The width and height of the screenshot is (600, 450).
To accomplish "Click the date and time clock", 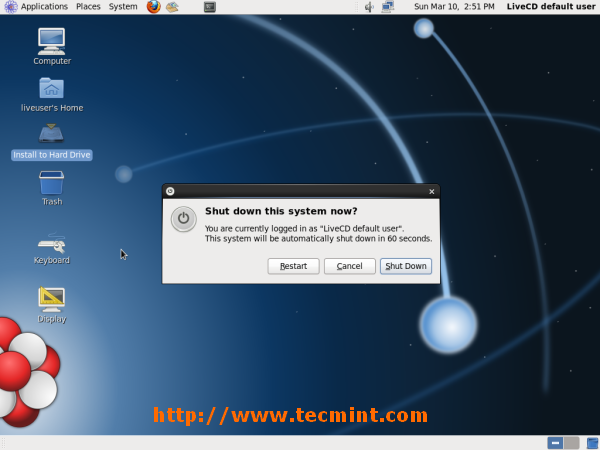I will [454, 7].
